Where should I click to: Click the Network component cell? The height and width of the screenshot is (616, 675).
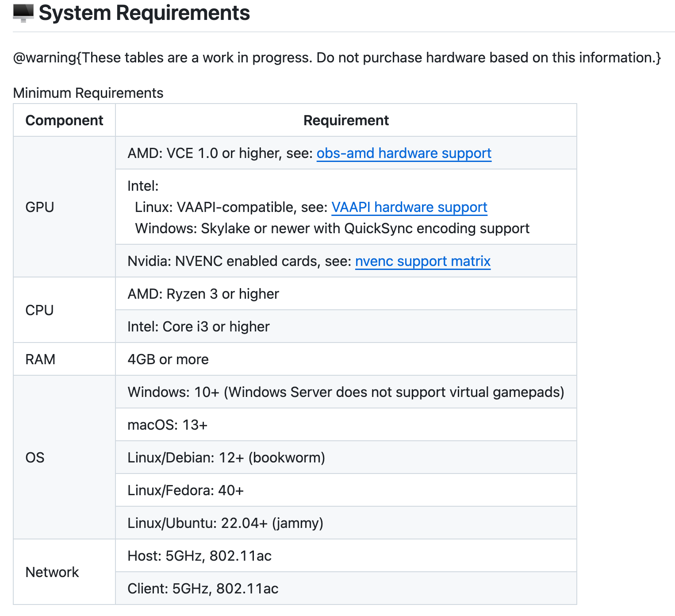[65, 572]
